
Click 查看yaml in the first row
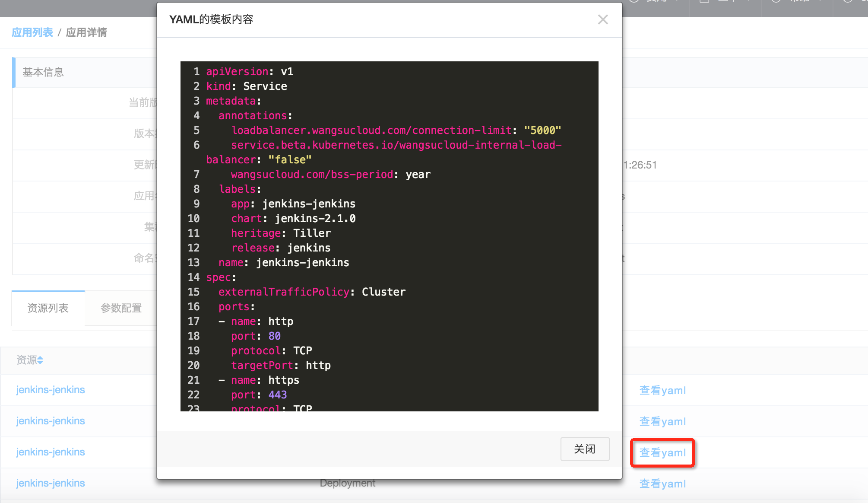point(662,391)
